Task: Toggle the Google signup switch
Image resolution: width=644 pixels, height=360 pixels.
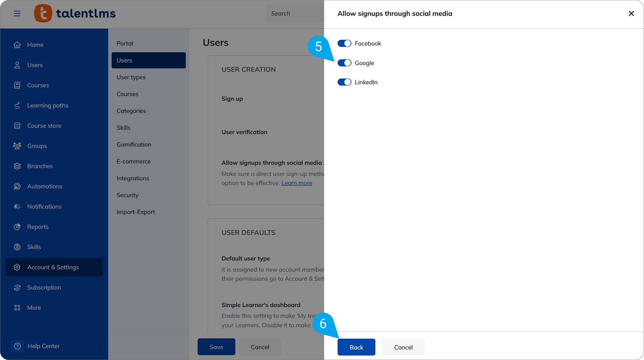Action: point(344,63)
